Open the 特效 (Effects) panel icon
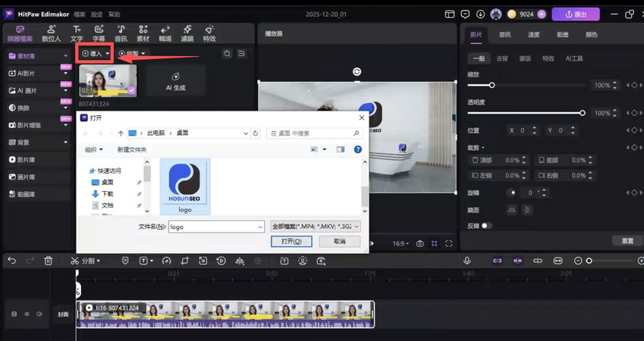 tap(209, 33)
